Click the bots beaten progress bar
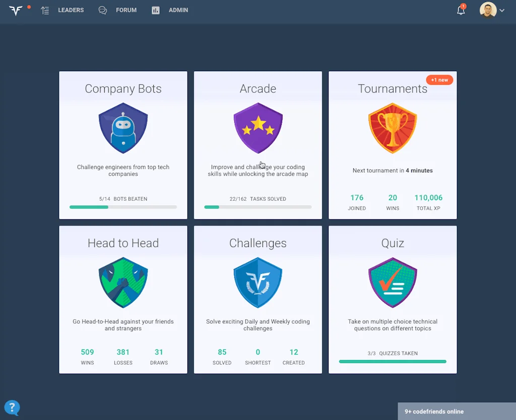Viewport: 516px width, 420px height. coord(123,207)
